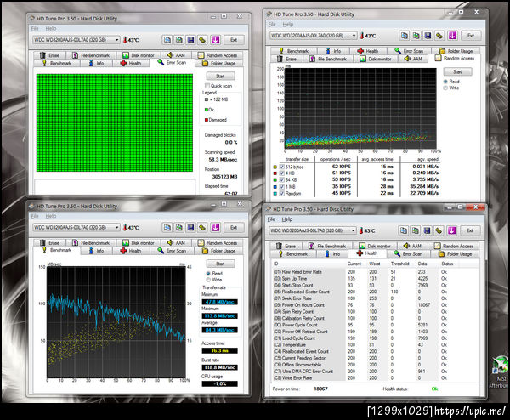Screen dimensions: 510x420
Task: Click error scan green block map
Action: (115, 122)
